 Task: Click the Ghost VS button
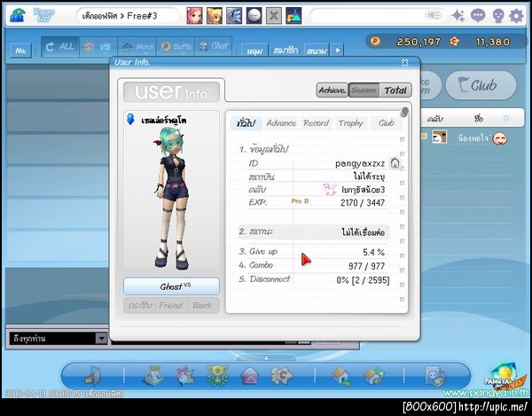point(171,286)
